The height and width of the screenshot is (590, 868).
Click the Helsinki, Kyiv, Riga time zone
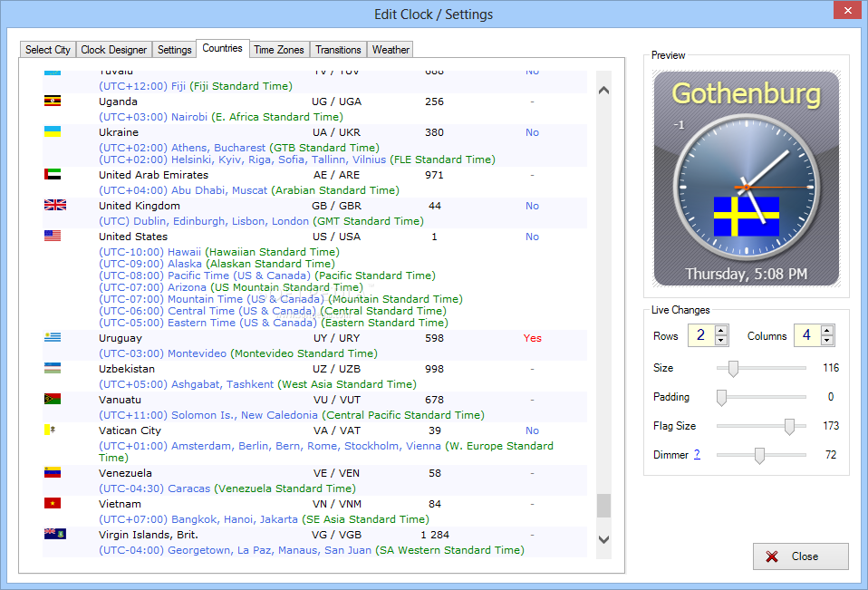297,160
